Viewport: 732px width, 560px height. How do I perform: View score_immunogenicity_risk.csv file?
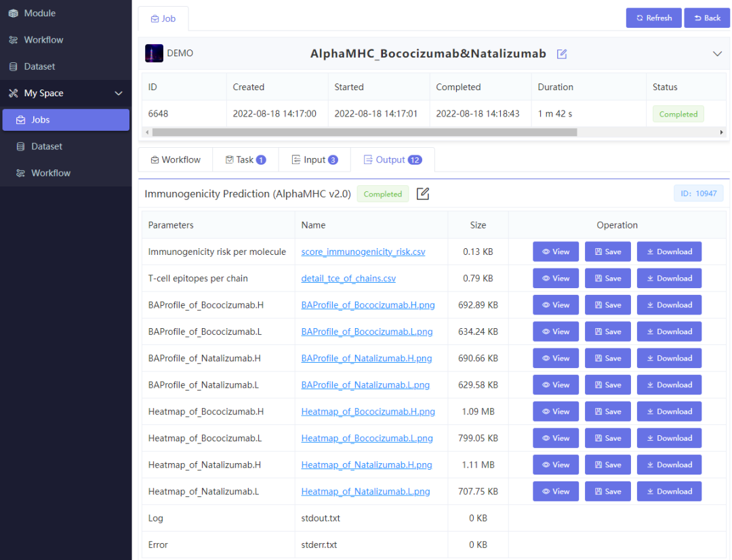pyautogui.click(x=555, y=252)
